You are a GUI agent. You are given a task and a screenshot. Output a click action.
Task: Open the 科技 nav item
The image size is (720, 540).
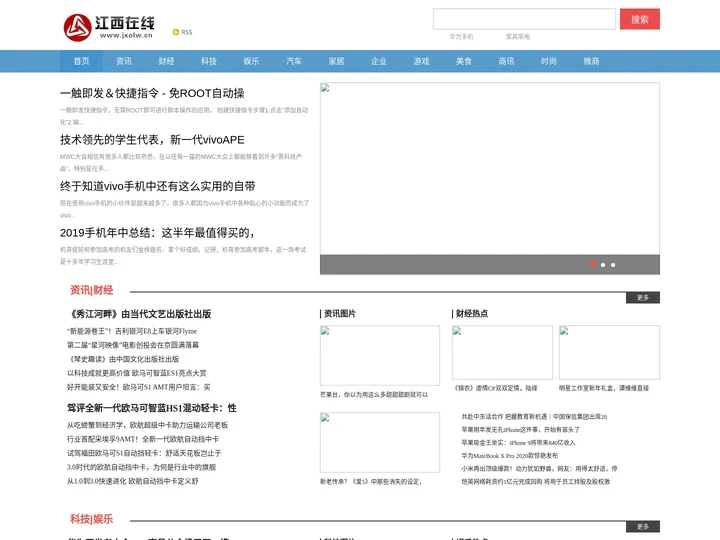[208, 61]
